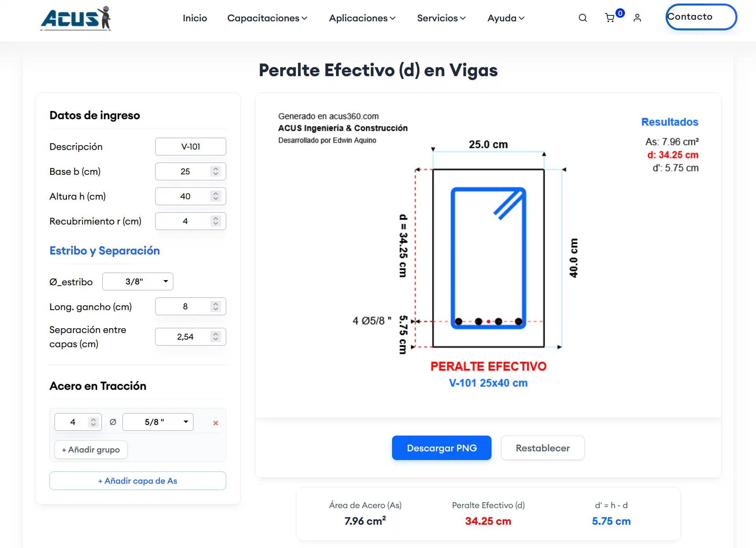Remove steel group with red X
The width and height of the screenshot is (756, 548).
216,423
